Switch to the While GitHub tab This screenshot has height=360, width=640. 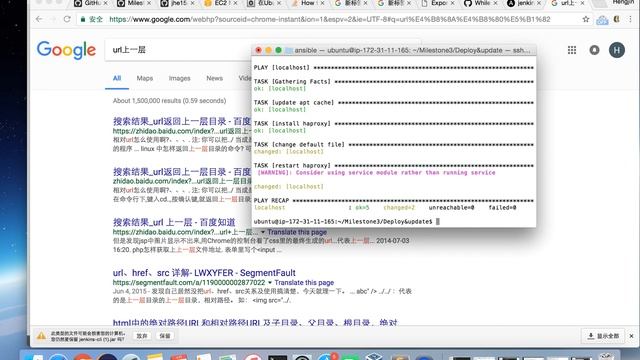[x=481, y=3]
